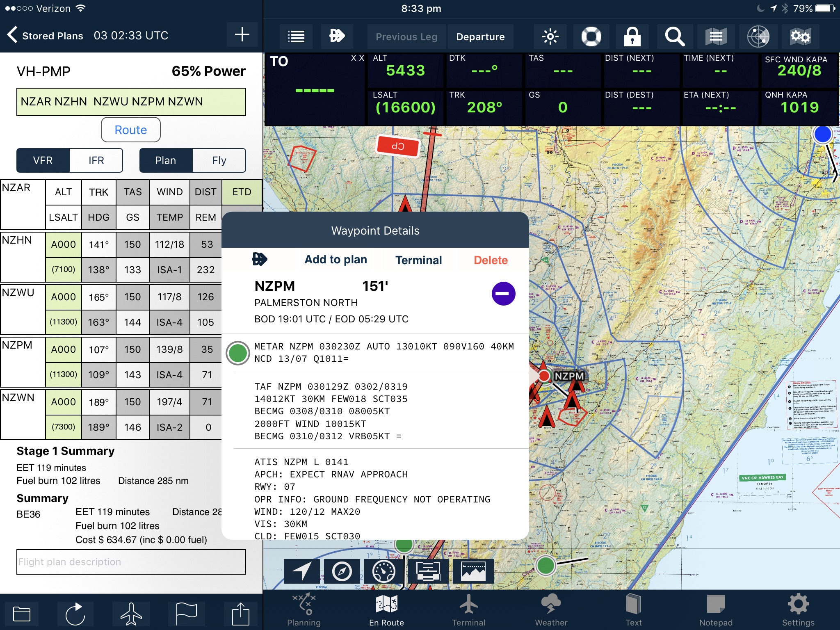Open the Notepad tab
Viewport: 840px width, 630px height.
pyautogui.click(x=716, y=610)
